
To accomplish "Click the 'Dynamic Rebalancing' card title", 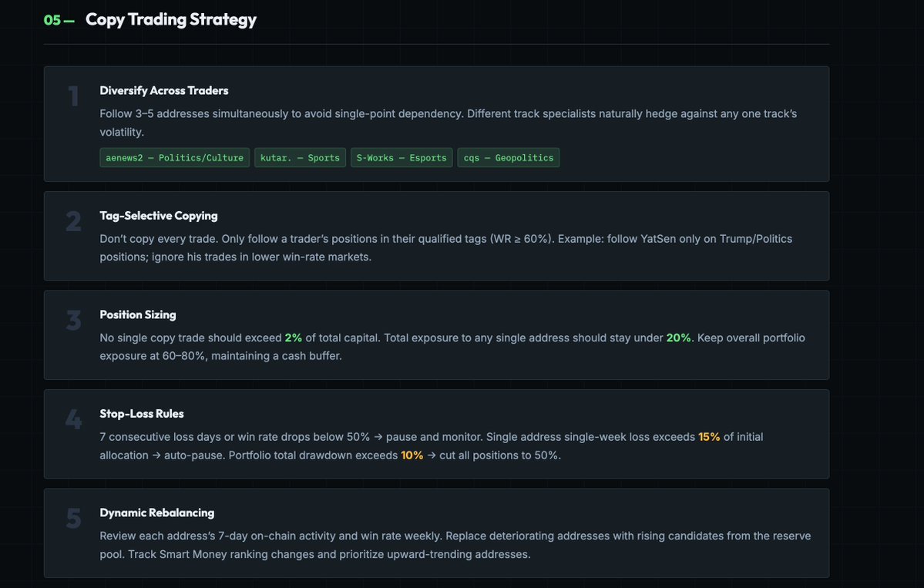I will coord(156,512).
